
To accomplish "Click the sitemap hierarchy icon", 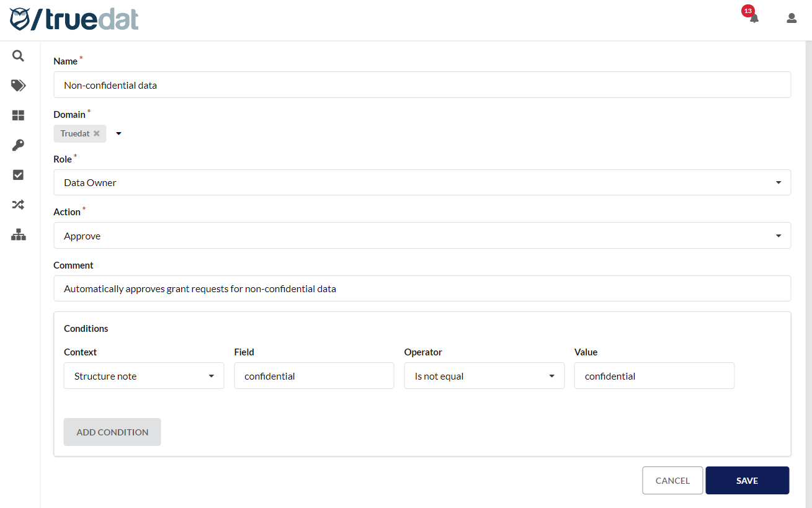I will point(18,234).
